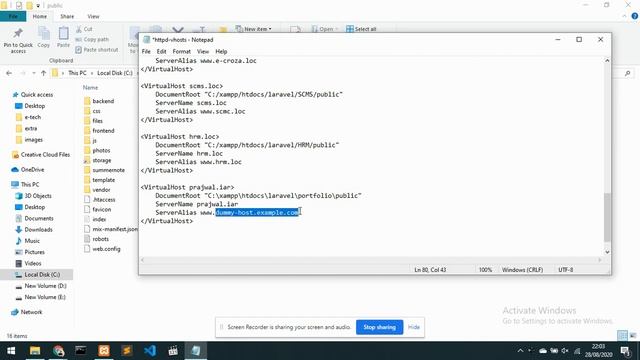Select Quick access in navigation pane
The width and height of the screenshot is (640, 360).
(33, 94)
